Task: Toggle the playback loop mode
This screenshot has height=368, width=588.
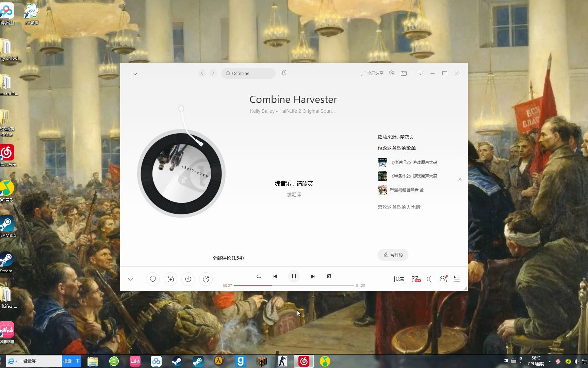Action: (259, 276)
